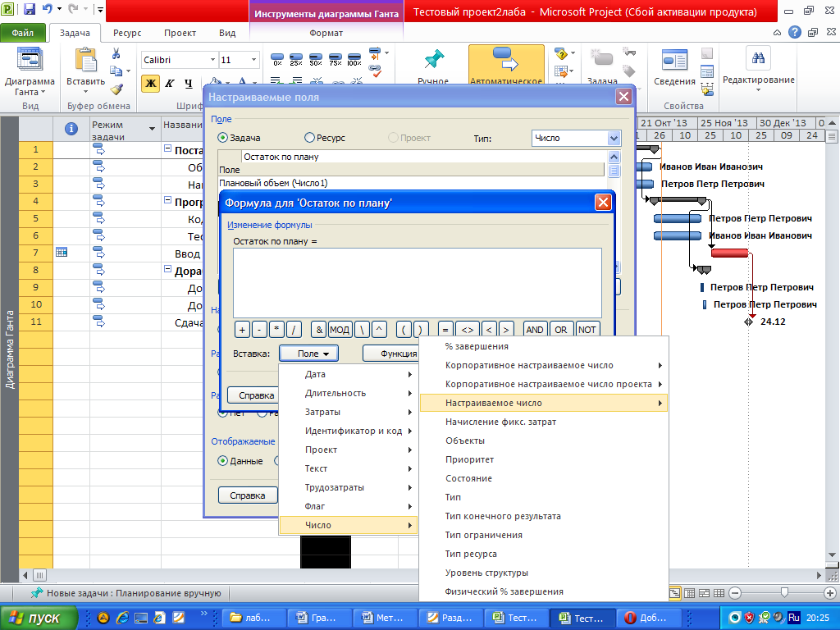Open the Тип combo box showing Число
This screenshot has width=840, height=630.
[576, 138]
